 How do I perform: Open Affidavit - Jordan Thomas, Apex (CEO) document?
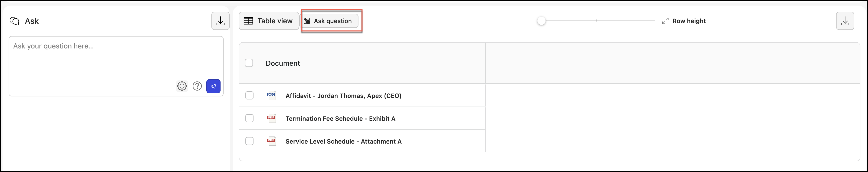pos(343,96)
